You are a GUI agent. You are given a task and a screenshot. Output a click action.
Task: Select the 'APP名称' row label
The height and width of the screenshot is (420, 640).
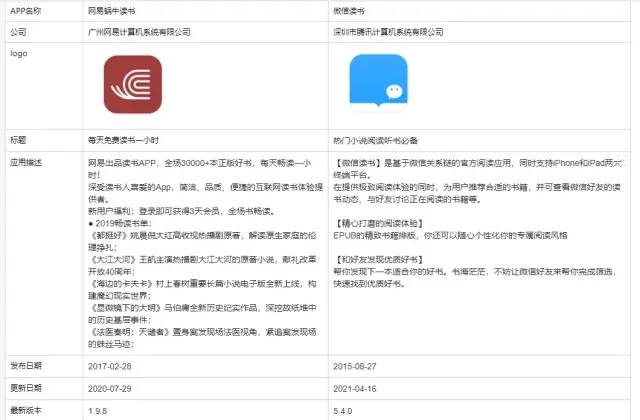click(x=25, y=11)
